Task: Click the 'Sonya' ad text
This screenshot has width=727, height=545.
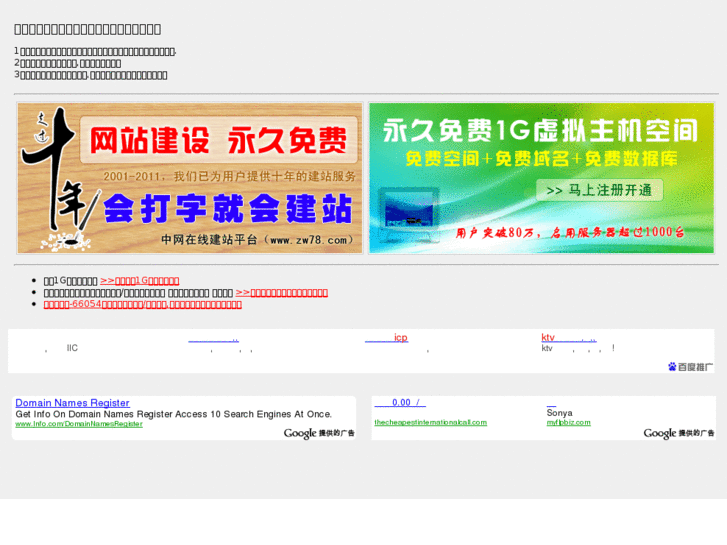Action: click(559, 413)
